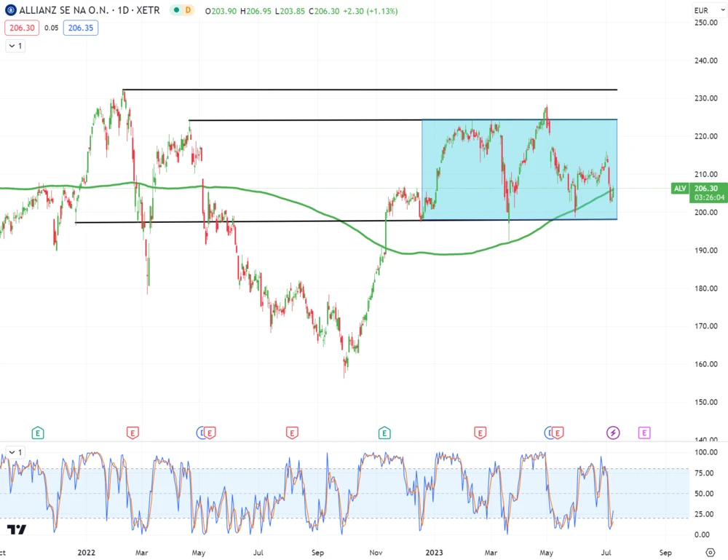Click the Sep label at right end of time axis
Image resolution: width=728 pixels, height=560 pixels.
click(665, 553)
